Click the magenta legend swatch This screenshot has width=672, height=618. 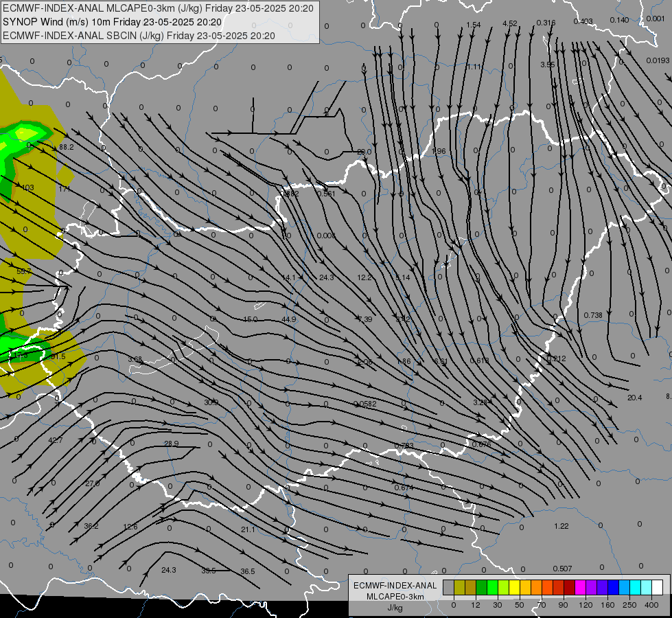tap(581, 587)
